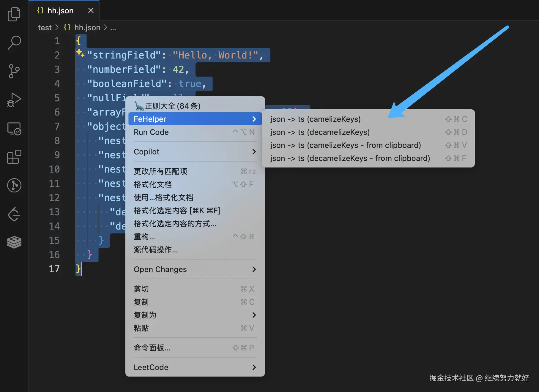Click the rotate-arrow icon in the activity bar

(14, 214)
